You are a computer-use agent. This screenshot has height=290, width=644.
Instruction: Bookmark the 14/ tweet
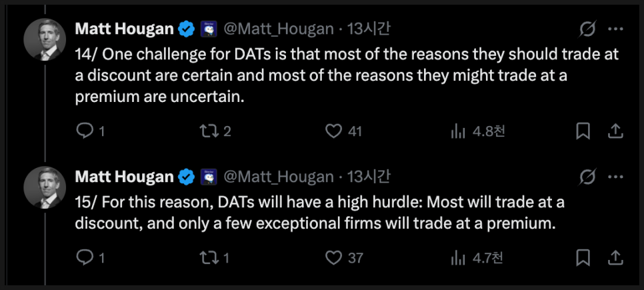(x=583, y=131)
